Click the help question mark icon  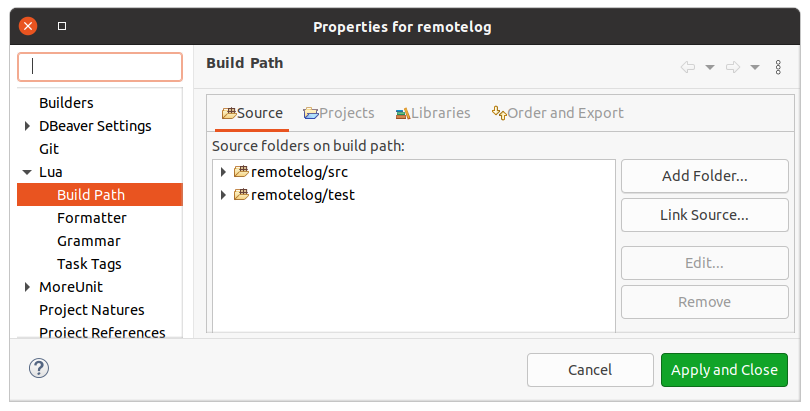pyautogui.click(x=39, y=369)
